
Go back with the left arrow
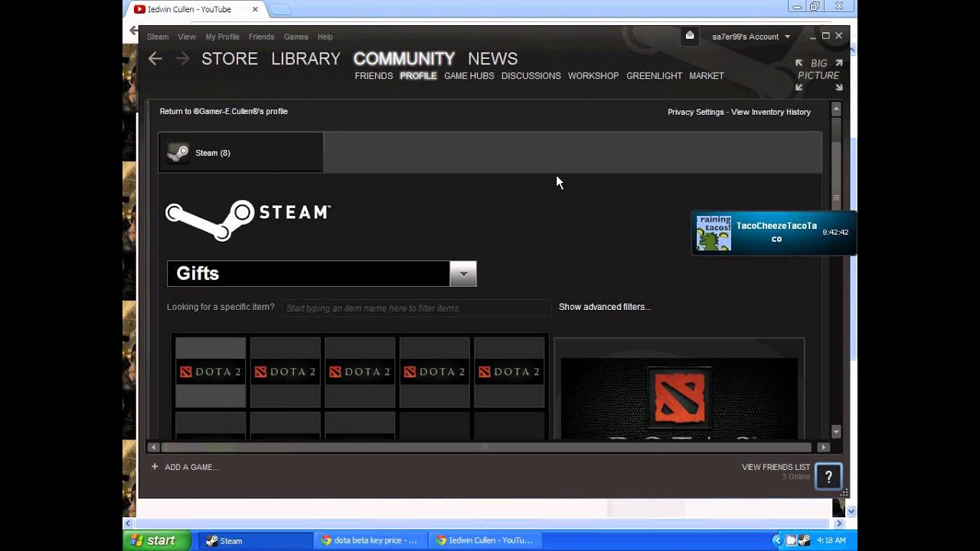[x=155, y=59]
